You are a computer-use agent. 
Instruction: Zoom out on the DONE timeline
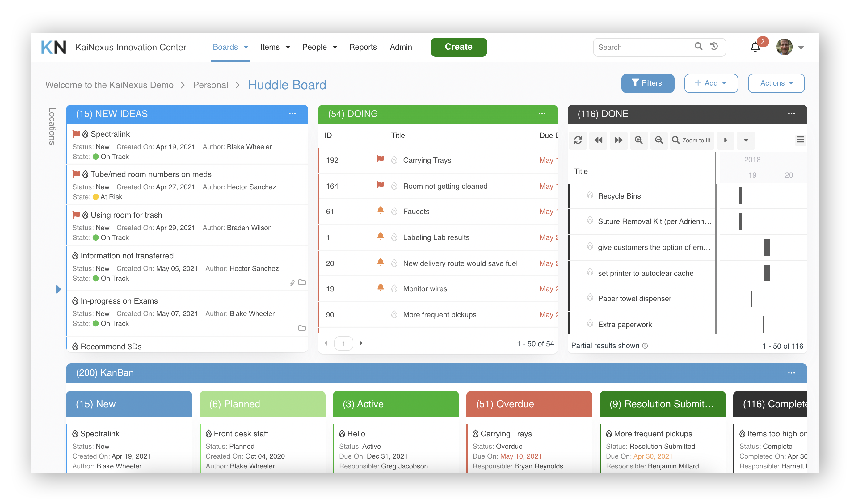pyautogui.click(x=659, y=140)
